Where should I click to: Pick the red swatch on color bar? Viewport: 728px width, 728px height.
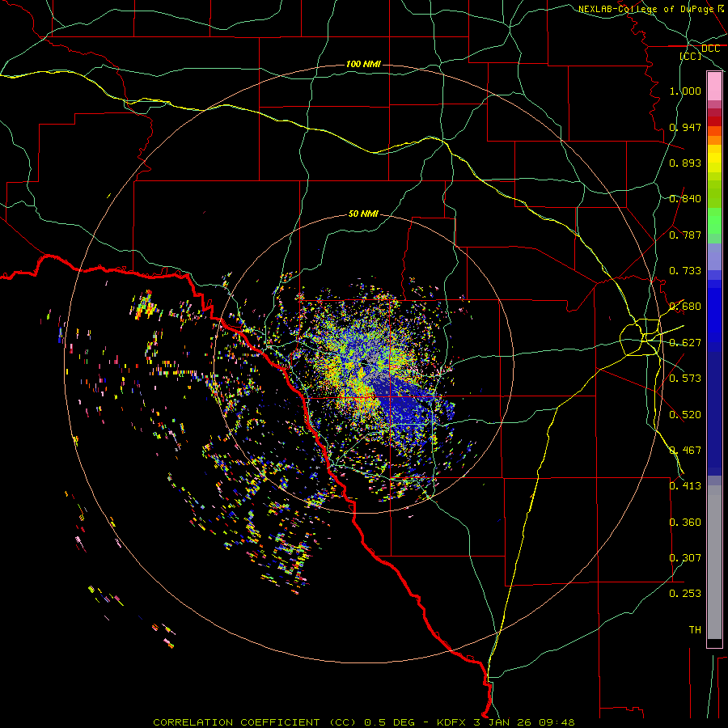714,121
